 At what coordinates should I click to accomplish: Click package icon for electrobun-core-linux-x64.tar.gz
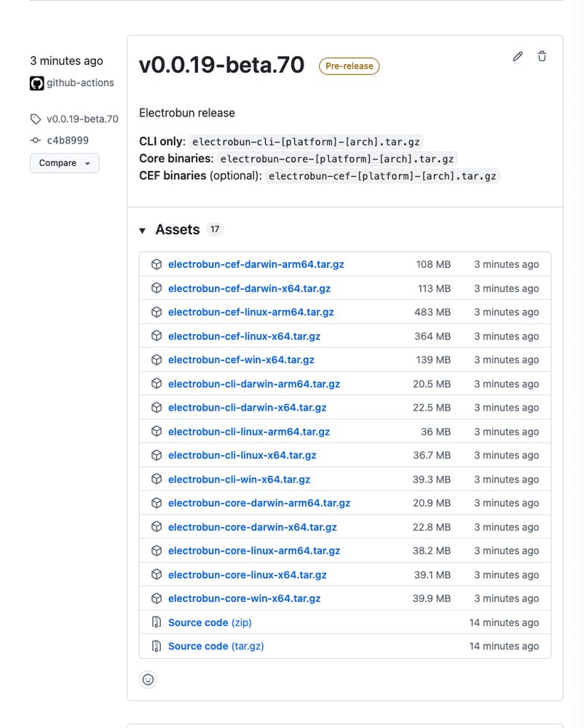coord(157,575)
